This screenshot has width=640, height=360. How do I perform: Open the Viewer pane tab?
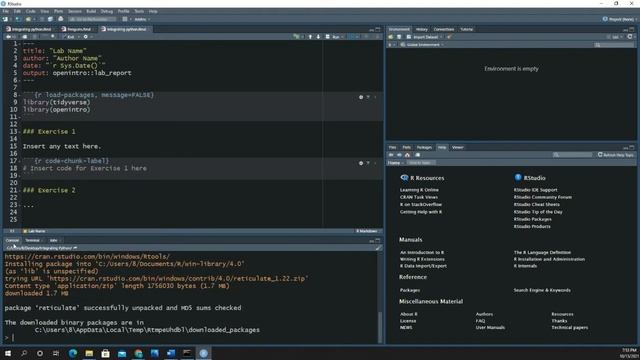[x=458, y=147]
